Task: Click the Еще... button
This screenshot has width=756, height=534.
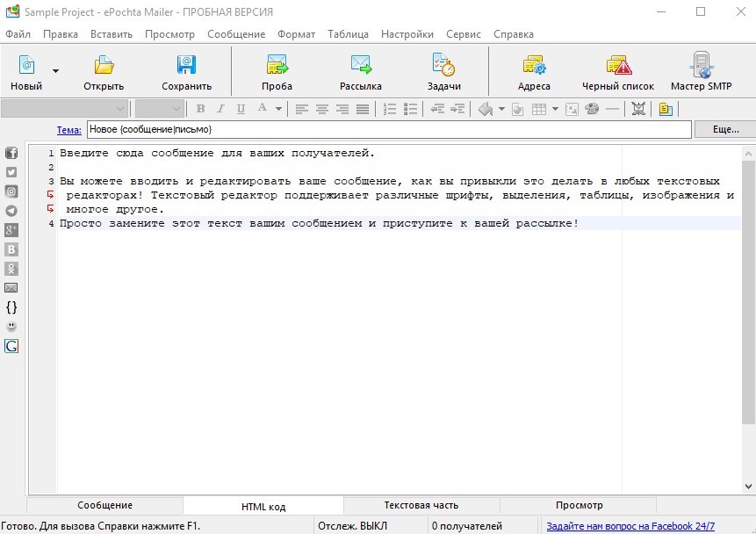Action: click(x=725, y=129)
